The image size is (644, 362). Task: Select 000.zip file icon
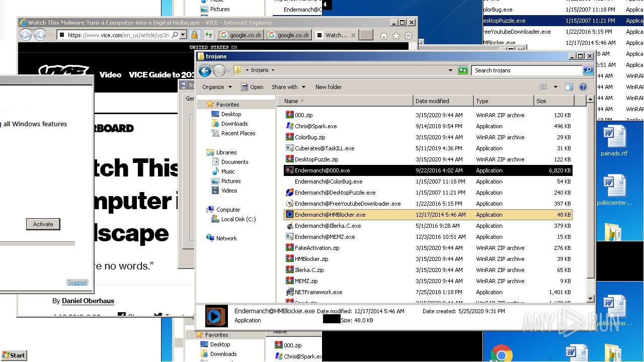289,115
